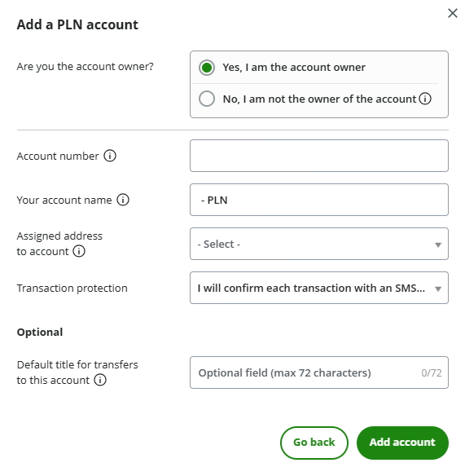Close the Add a PLN account dialog
Image resolution: width=465 pixels, height=476 pixels.
[x=452, y=13]
